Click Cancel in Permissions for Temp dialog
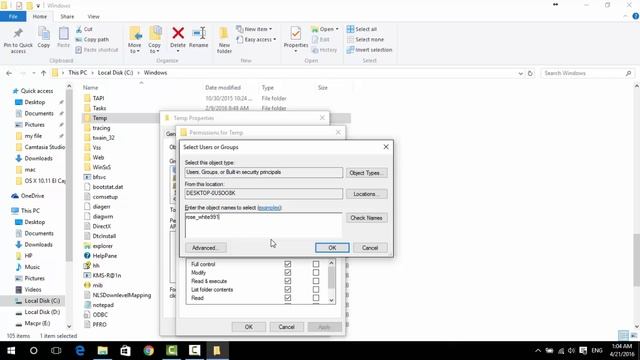The width and height of the screenshot is (640, 360). click(286, 327)
